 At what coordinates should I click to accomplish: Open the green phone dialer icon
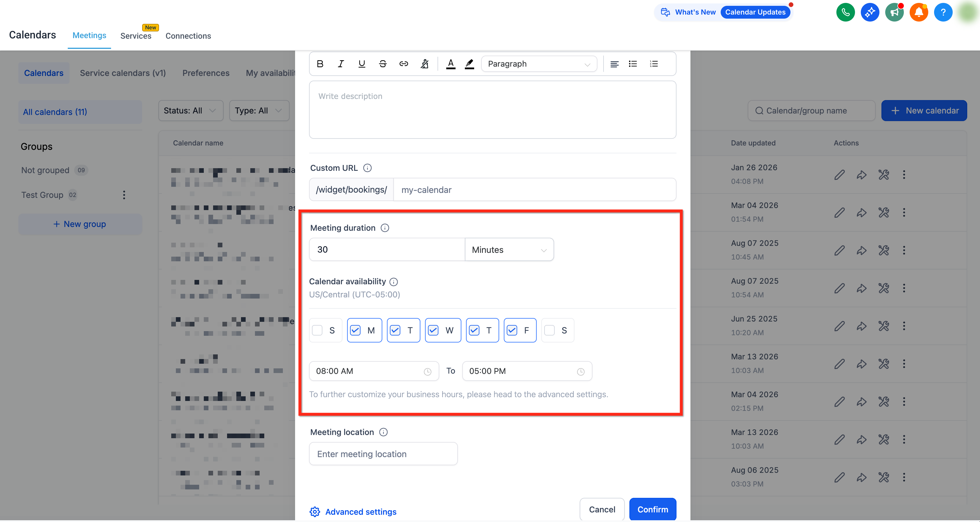[x=845, y=12]
